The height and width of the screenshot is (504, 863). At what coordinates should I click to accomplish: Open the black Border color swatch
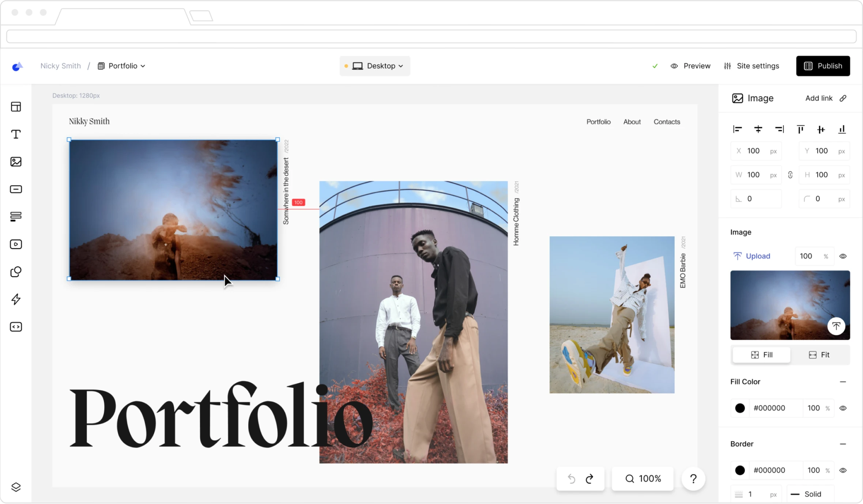pos(740,470)
